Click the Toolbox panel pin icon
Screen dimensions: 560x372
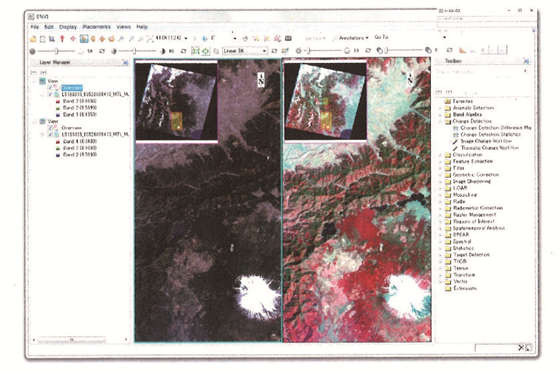pos(526,61)
